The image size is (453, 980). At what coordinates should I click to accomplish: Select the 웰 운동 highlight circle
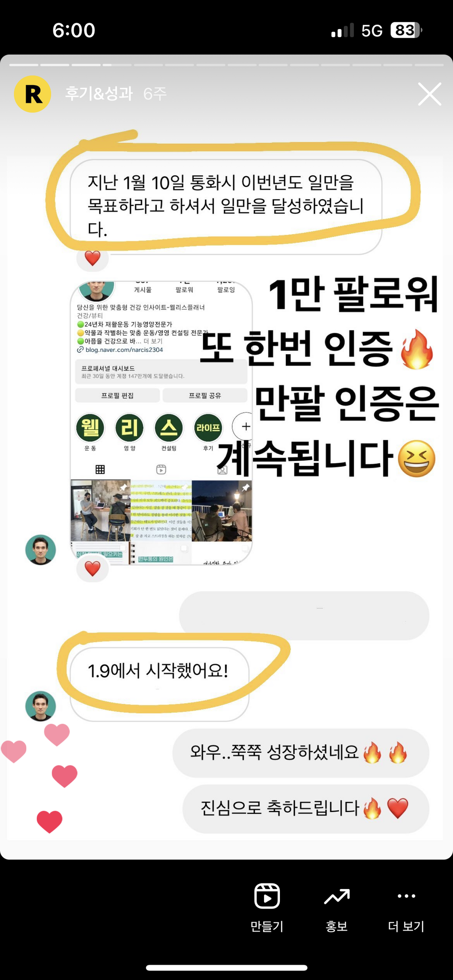(x=90, y=428)
